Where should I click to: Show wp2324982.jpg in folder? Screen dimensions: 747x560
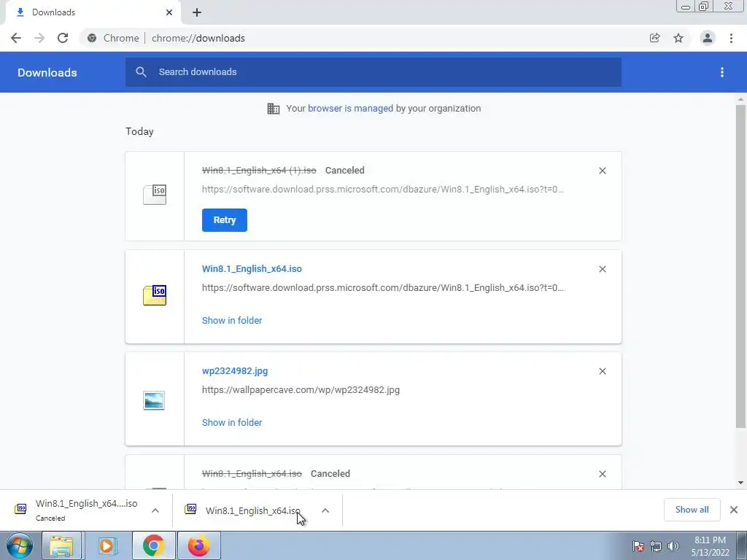232,422
